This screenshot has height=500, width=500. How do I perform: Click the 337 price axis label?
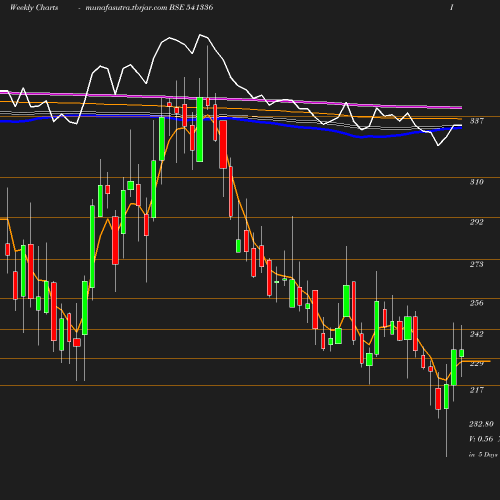pyautogui.click(x=476, y=121)
